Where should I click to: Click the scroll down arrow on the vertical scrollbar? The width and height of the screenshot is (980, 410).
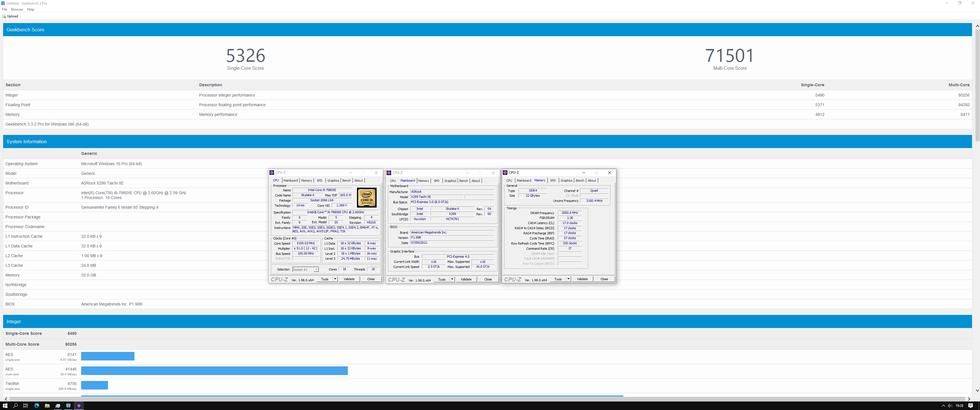pos(977,391)
